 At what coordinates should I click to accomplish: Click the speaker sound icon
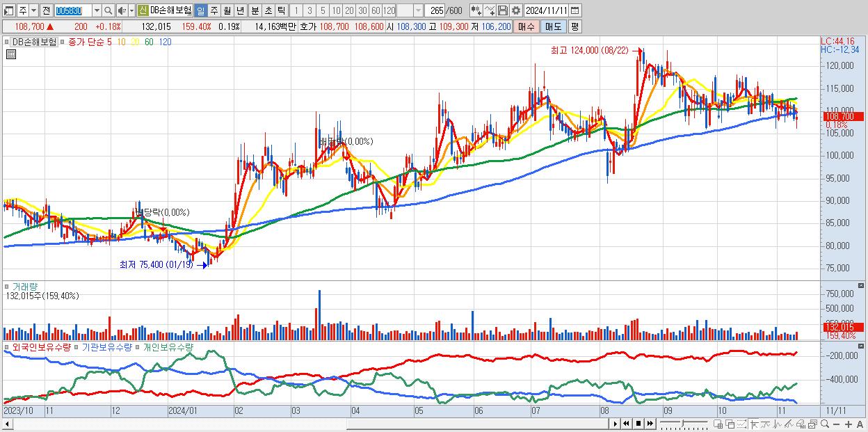point(121,10)
